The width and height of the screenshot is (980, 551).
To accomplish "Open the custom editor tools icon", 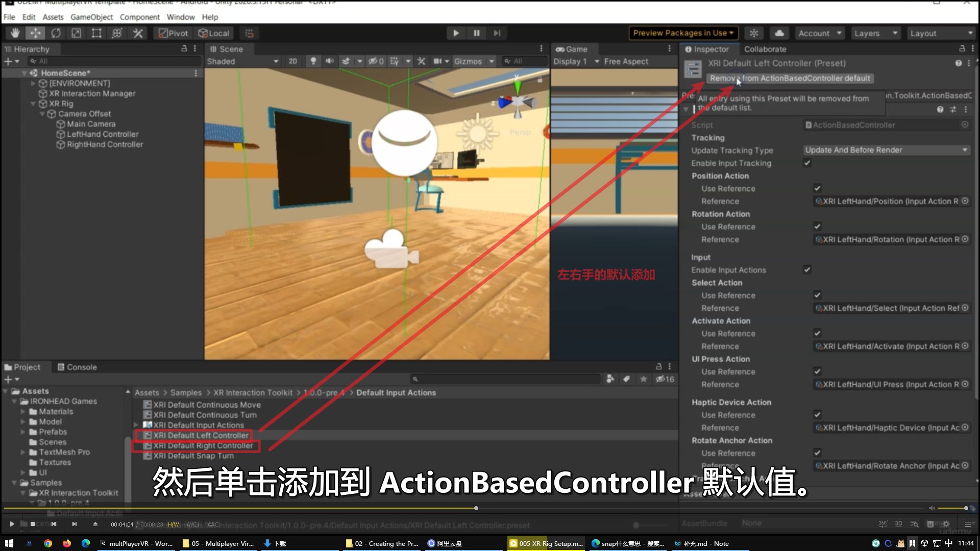I will click(x=138, y=33).
